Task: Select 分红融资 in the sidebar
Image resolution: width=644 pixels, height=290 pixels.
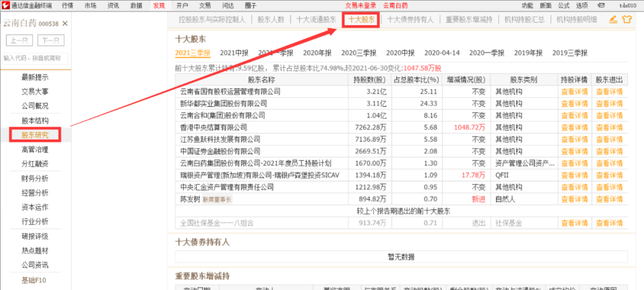Action: pos(35,164)
